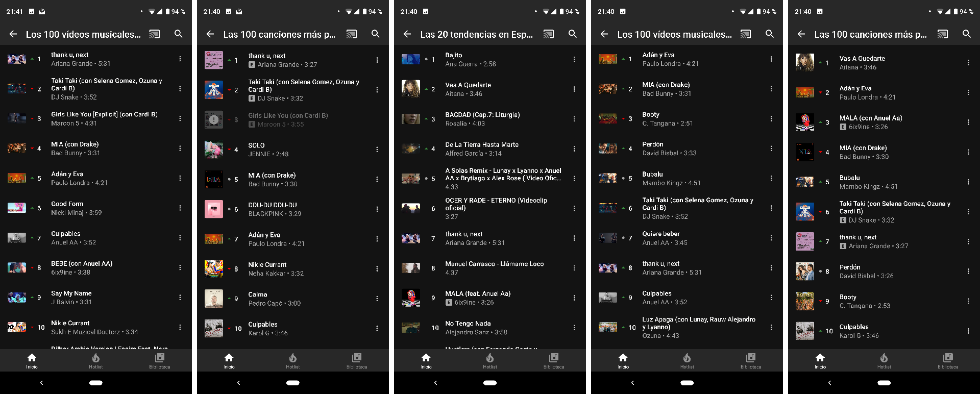Select MALA (feat. Anuel Aa) by 6ix9ine
The image size is (980, 394).
coord(490,298)
